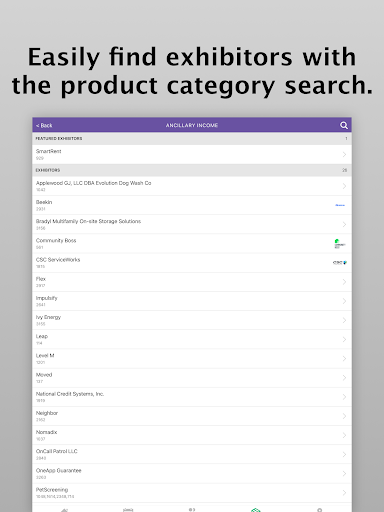This screenshot has width=384, height=512.
Task: Select the Flex exhibitor row
Action: tap(192, 282)
